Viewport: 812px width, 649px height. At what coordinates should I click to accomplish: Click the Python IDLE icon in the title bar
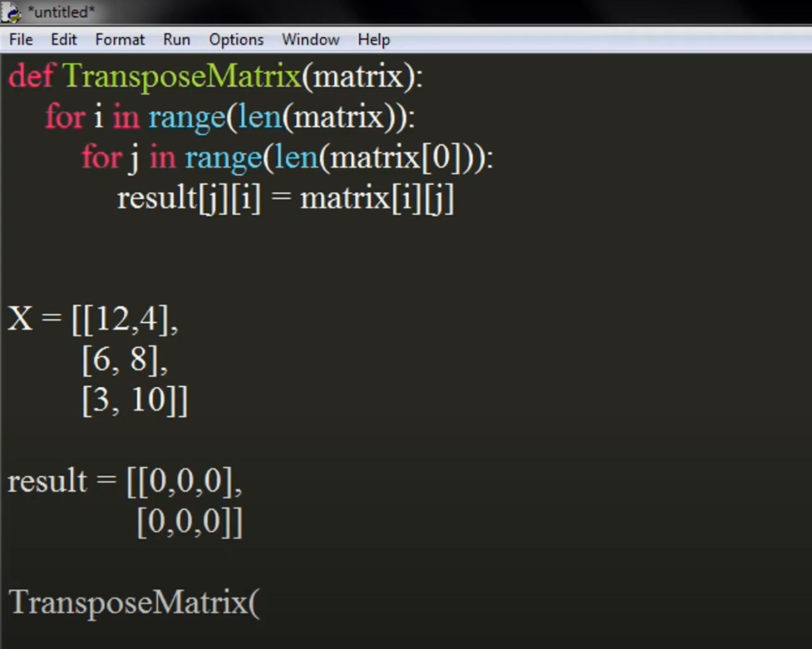(x=10, y=12)
